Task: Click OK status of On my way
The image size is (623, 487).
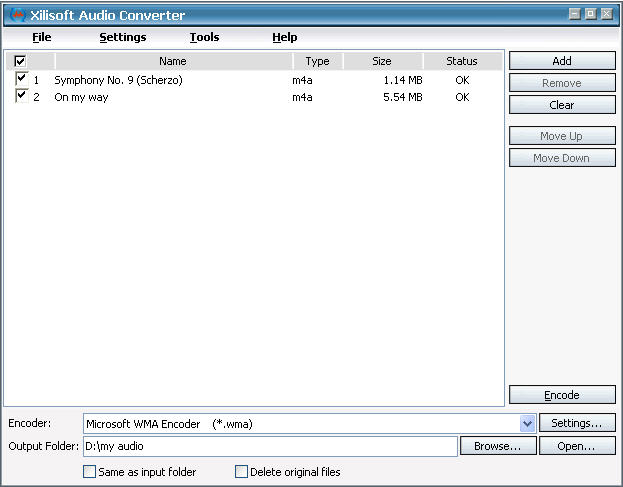Action: (462, 97)
